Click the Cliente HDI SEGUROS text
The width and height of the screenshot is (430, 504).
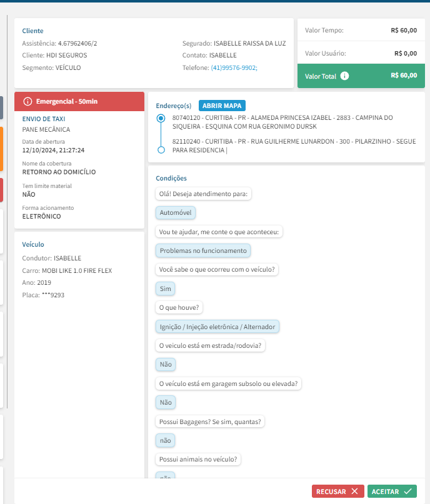coord(54,56)
